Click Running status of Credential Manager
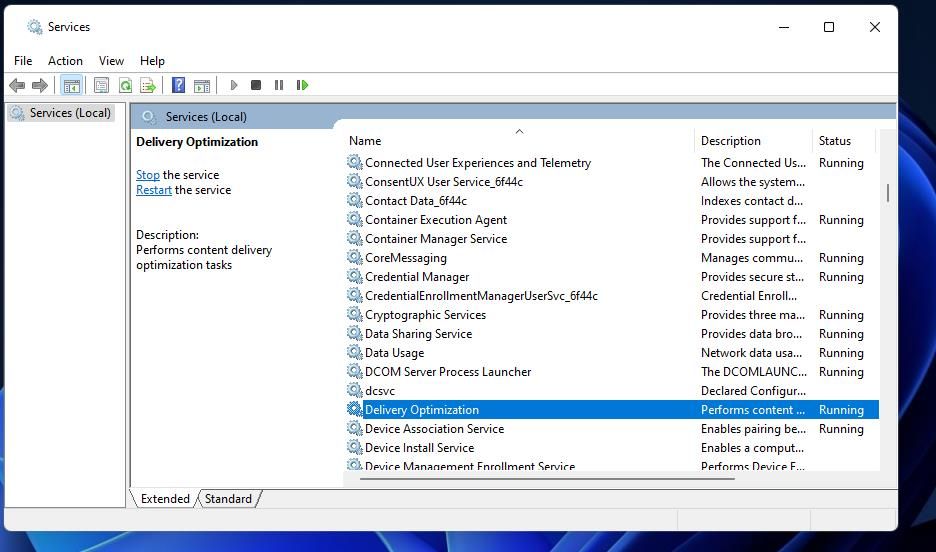 pyautogui.click(x=841, y=277)
